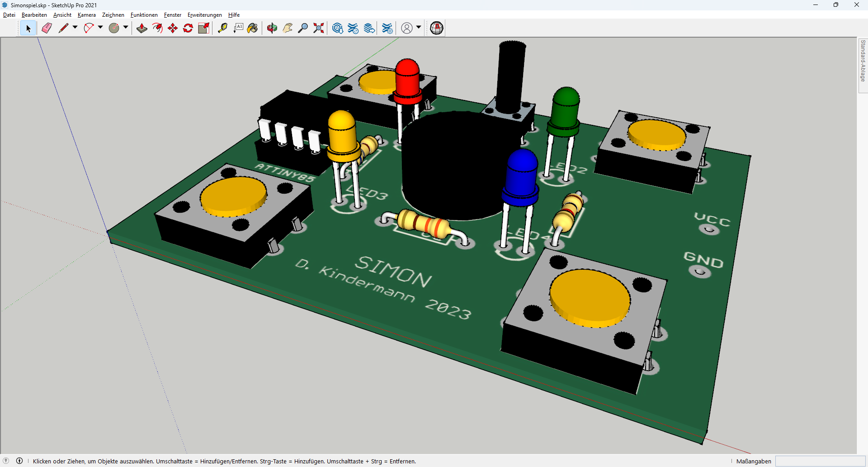Click Send to LayOut icon
Screen dimensions: 868x467
click(369, 29)
